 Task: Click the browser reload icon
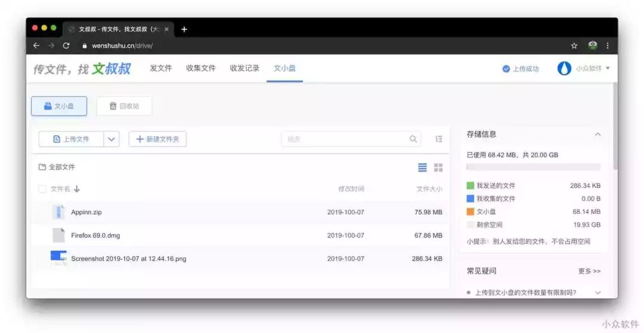[66, 45]
